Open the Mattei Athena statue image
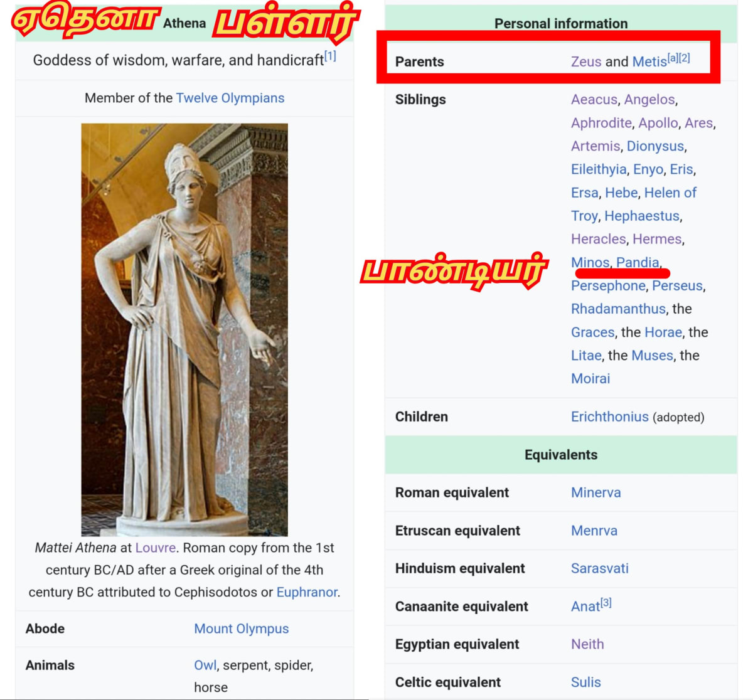This screenshot has height=700, width=753. click(184, 329)
